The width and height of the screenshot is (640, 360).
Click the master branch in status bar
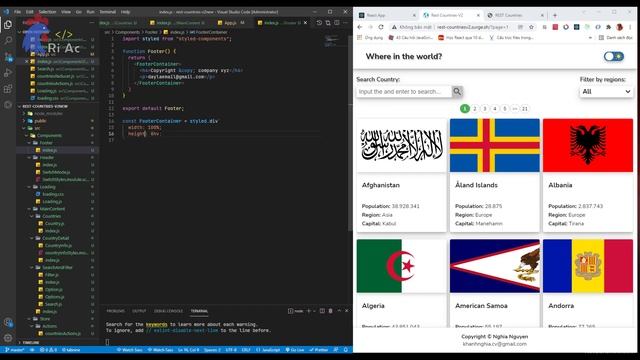point(15,350)
